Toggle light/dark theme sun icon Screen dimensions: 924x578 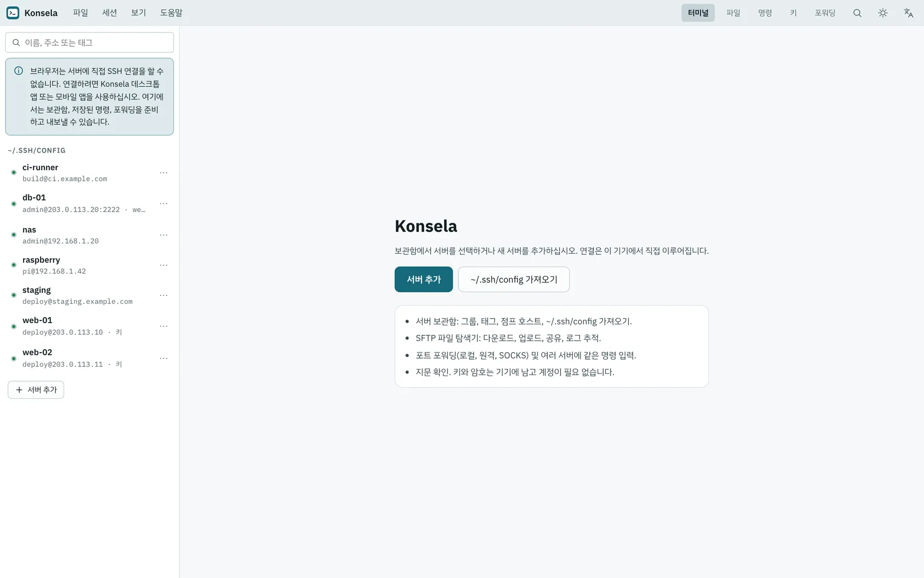pos(883,13)
